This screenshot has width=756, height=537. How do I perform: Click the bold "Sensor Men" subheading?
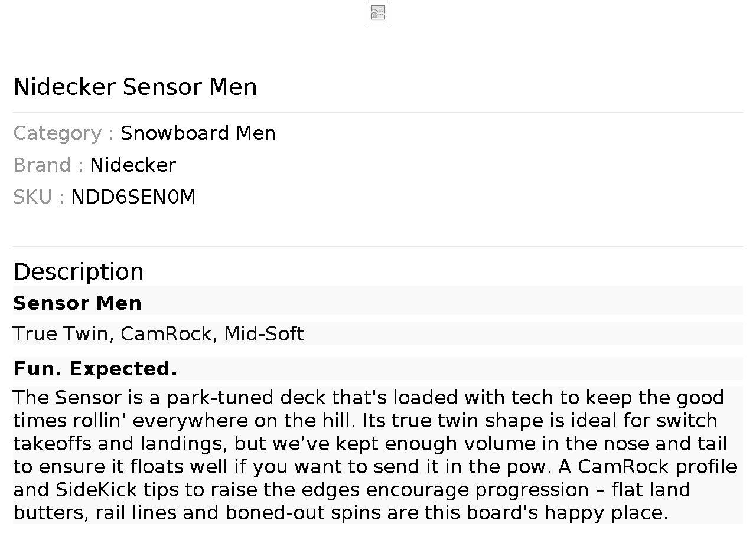[x=77, y=303]
